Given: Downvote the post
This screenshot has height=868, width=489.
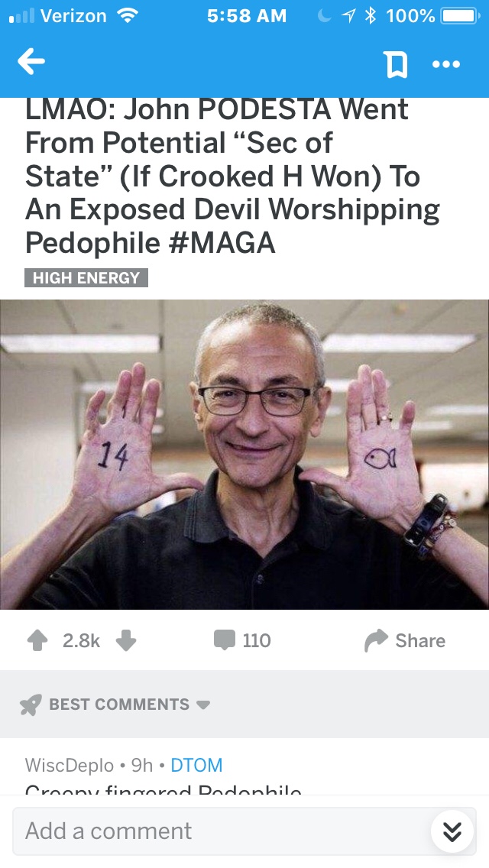Looking at the screenshot, I should tap(126, 640).
